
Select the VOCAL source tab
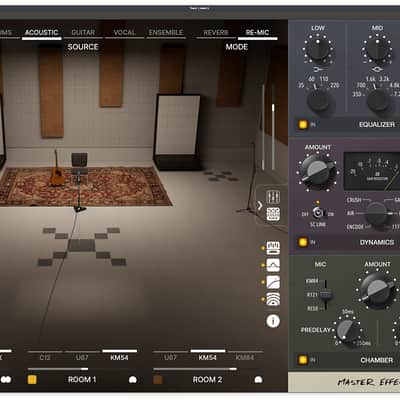tap(124, 33)
